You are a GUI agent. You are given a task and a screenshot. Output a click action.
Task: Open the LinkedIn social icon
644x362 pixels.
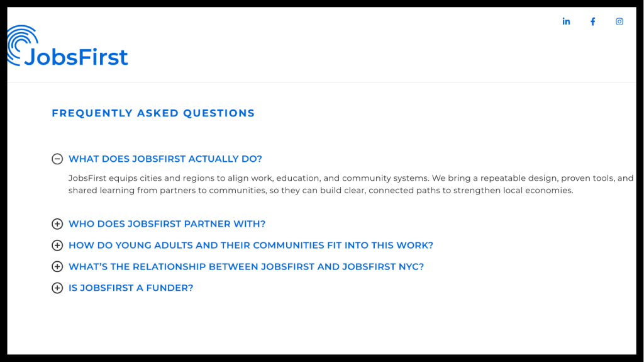[566, 21]
